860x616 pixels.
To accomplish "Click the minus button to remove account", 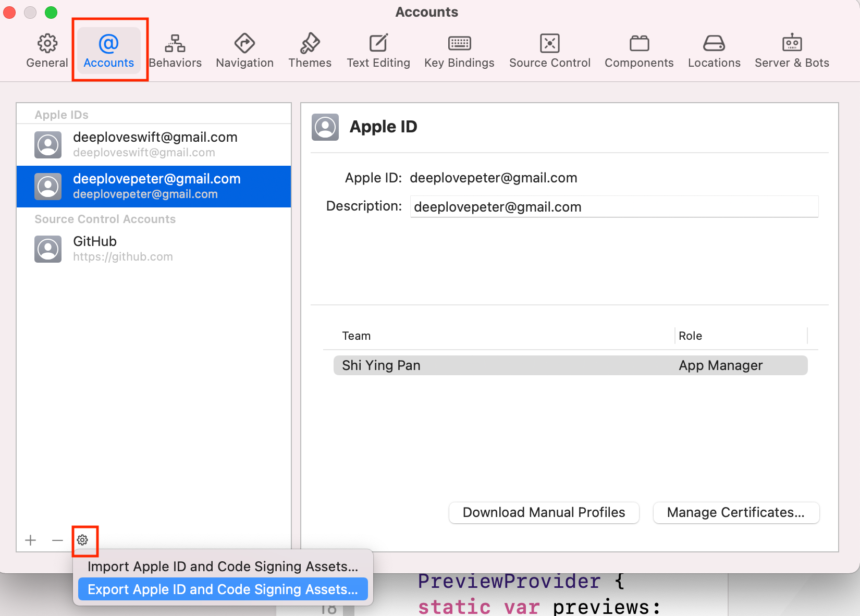I will coord(57,540).
